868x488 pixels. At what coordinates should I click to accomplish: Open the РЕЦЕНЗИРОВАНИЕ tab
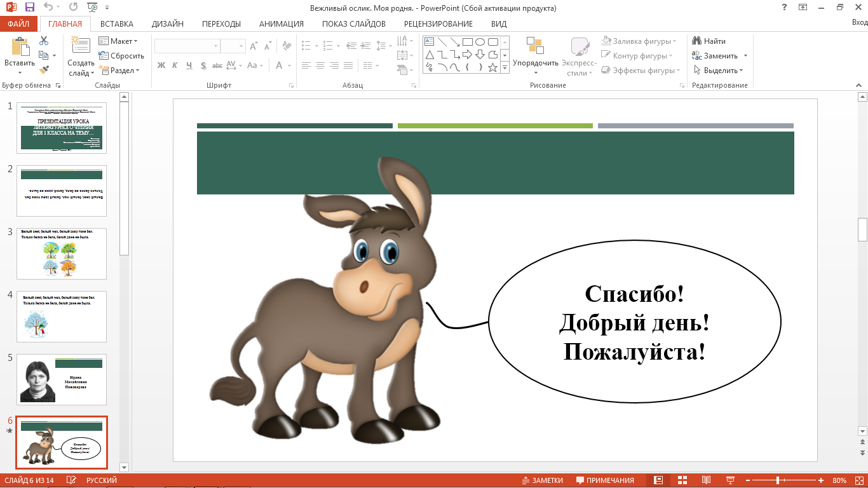click(x=438, y=24)
